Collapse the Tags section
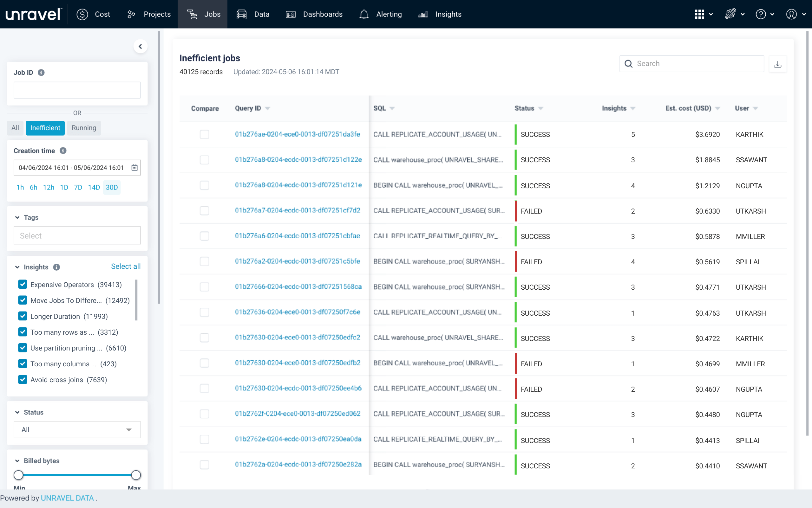Screen dimensions: 812x508 (17, 217)
